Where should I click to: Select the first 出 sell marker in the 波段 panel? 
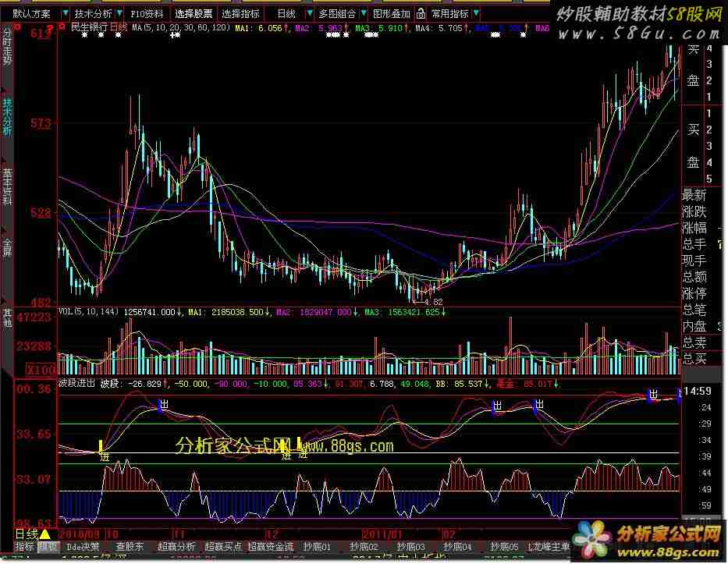click(162, 405)
